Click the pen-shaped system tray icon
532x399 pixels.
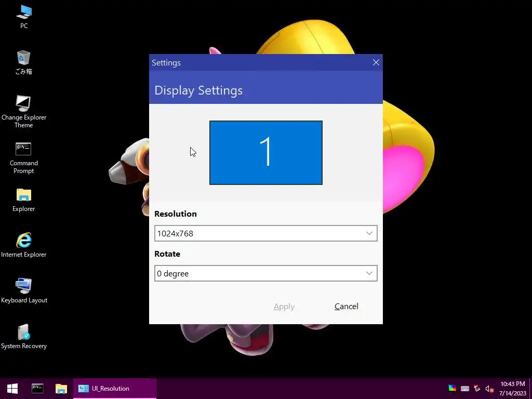pyautogui.click(x=477, y=389)
